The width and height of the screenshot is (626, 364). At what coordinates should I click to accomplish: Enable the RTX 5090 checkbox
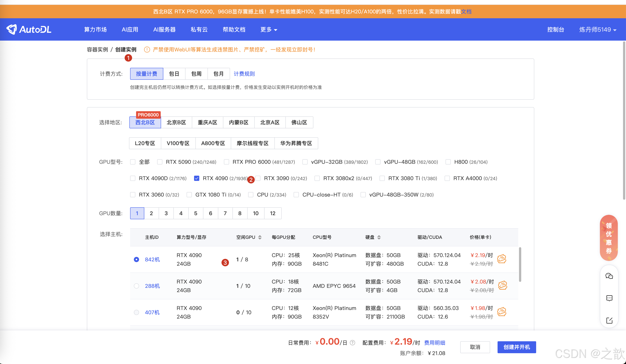click(x=160, y=162)
